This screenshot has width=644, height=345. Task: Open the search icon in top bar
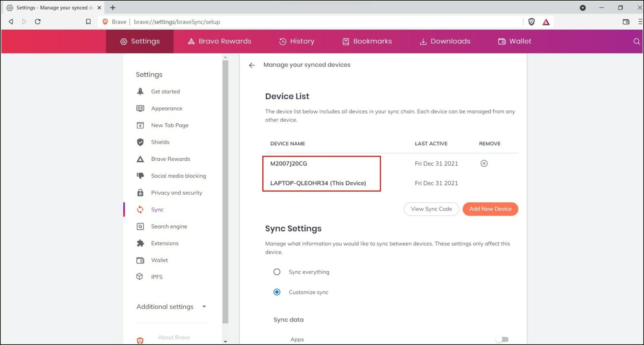click(x=637, y=41)
